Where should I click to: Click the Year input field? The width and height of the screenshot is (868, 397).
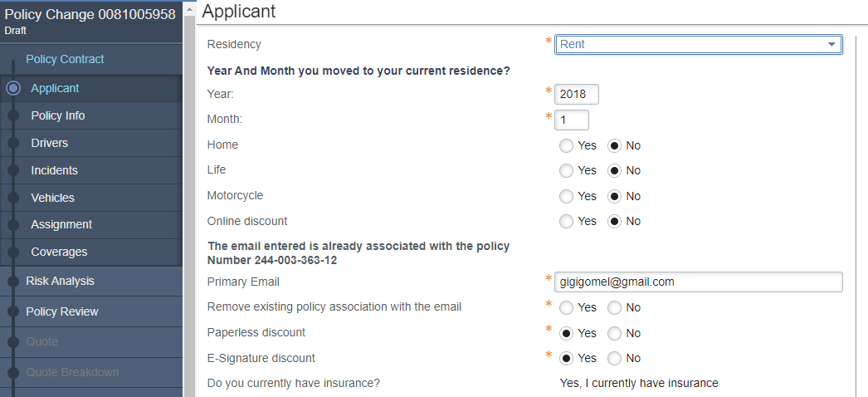[x=576, y=95]
